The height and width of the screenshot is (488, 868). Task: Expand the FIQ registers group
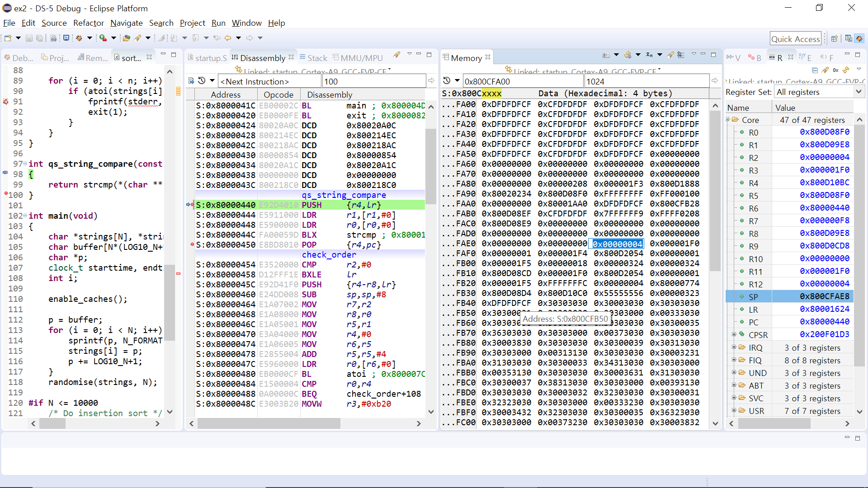pyautogui.click(x=734, y=360)
